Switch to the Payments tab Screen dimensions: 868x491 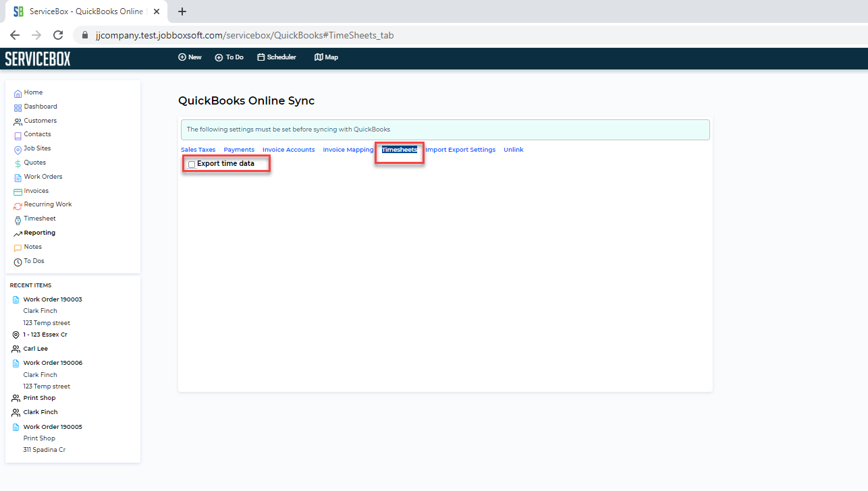[x=239, y=150]
